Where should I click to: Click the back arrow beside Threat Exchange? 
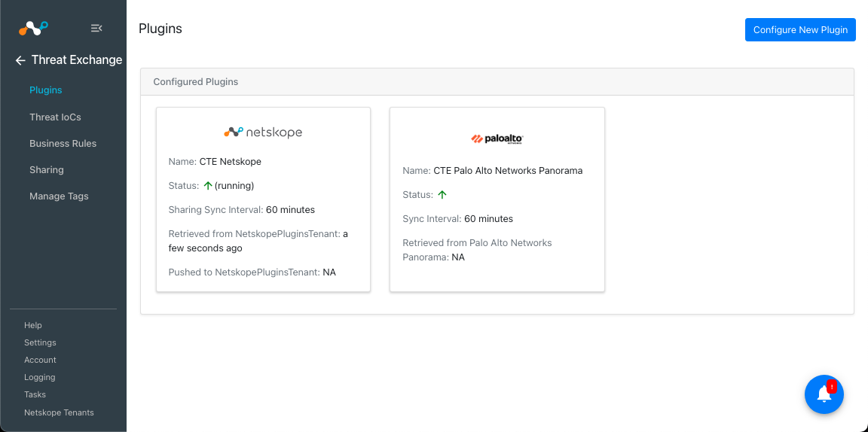(x=20, y=60)
